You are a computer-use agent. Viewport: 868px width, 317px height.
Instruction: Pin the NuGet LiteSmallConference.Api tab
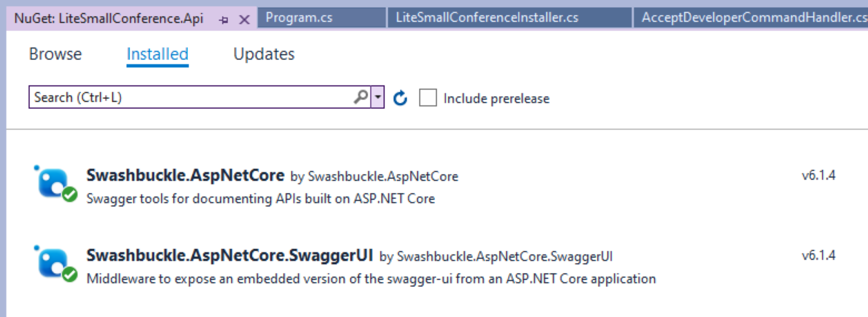[x=223, y=20]
